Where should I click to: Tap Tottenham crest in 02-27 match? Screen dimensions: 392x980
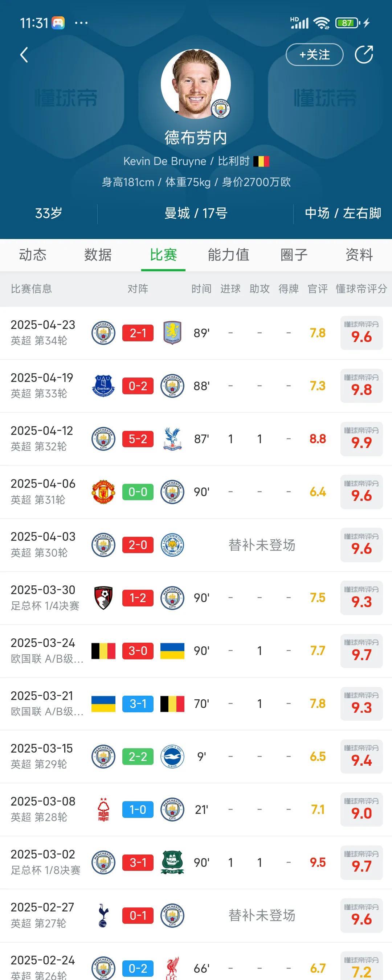point(103,915)
